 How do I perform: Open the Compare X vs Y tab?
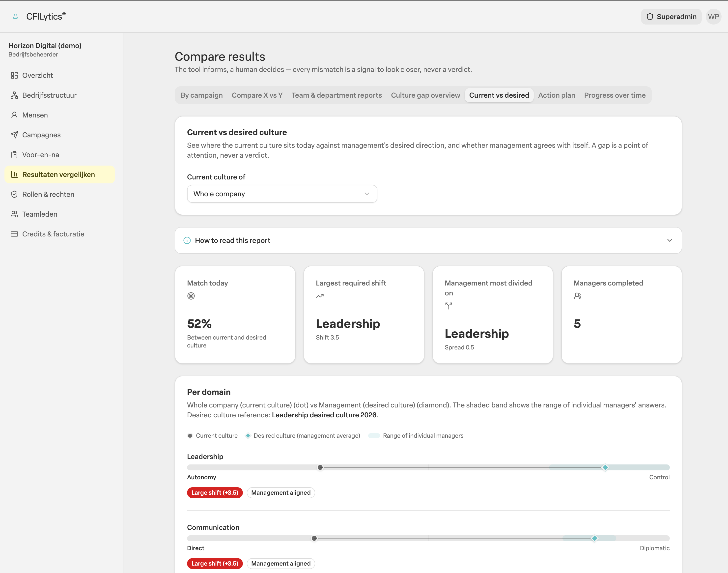click(257, 95)
